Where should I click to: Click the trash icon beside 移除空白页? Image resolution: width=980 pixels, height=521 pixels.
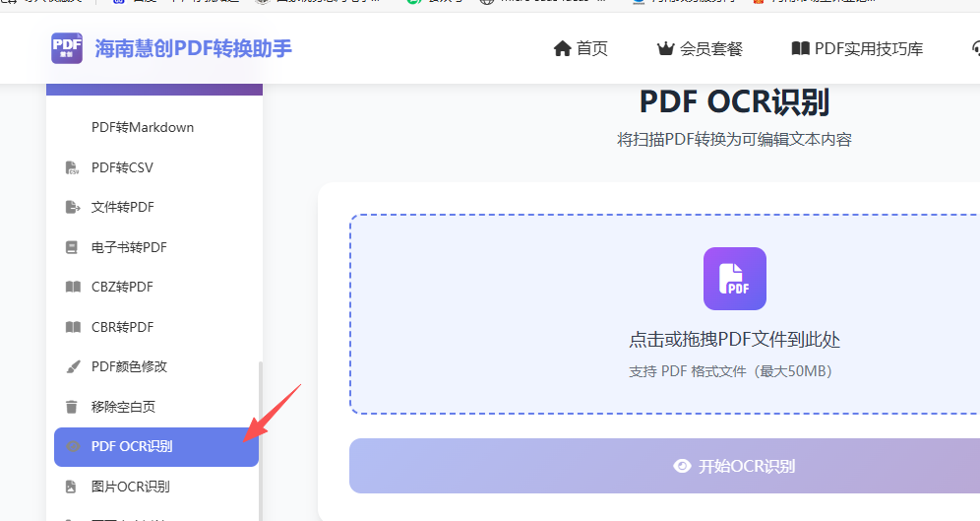pos(72,407)
